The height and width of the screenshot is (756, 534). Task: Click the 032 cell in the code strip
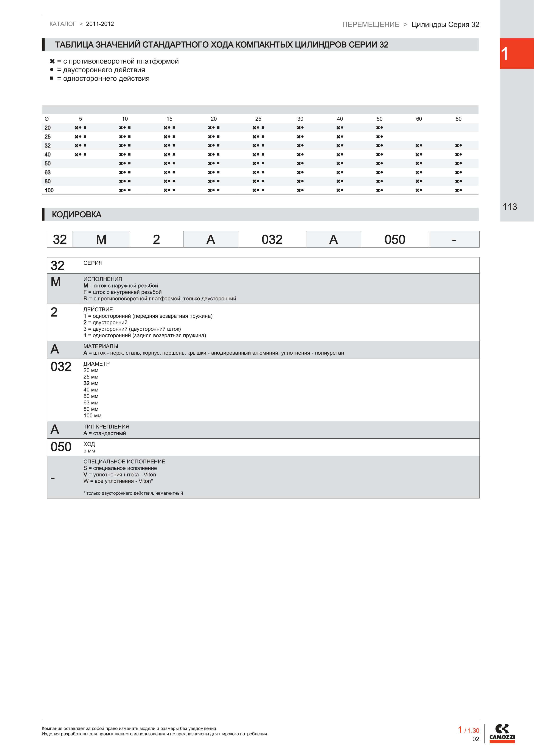[272, 239]
